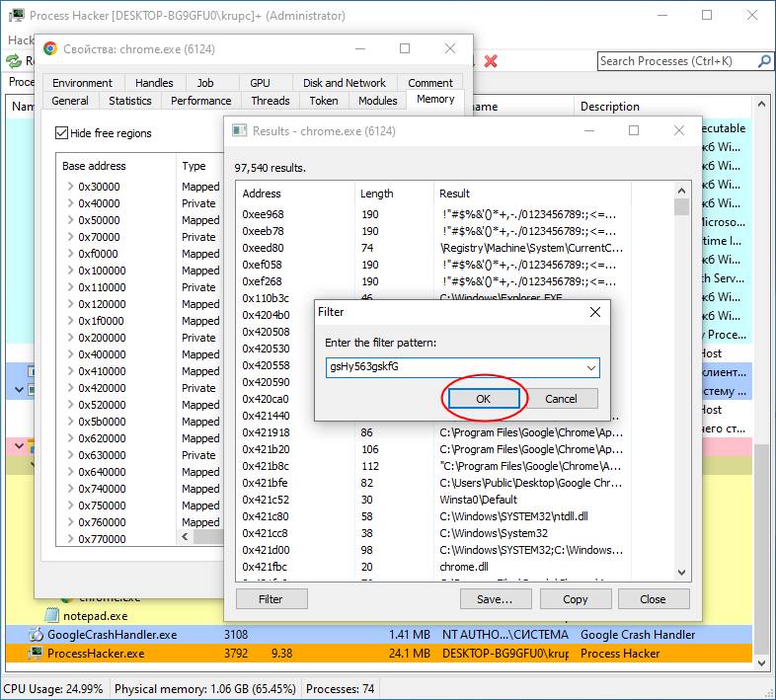Click the Process Hacker list scroll down arrow
The height and width of the screenshot is (700, 776).
click(761, 663)
